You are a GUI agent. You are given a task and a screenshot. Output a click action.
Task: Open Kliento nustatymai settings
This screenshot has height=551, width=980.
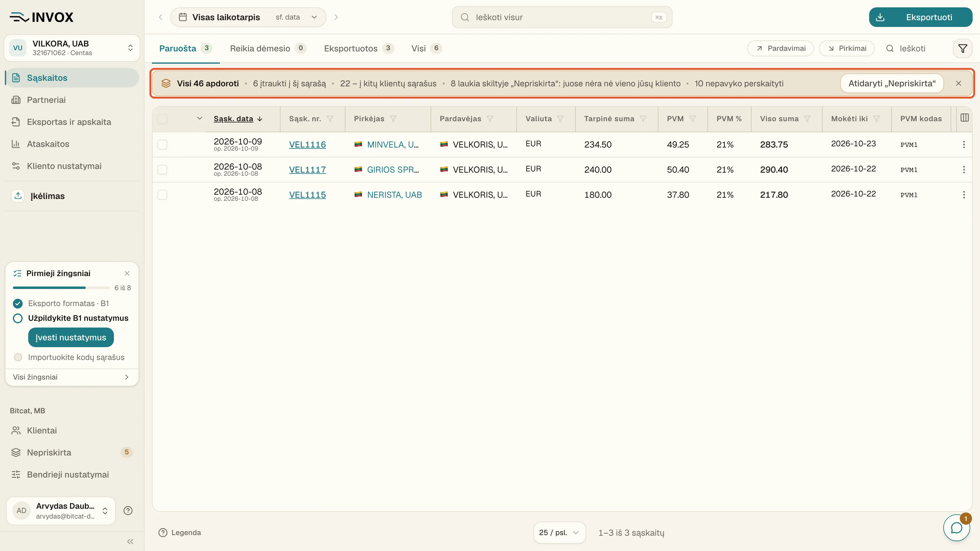coord(72,166)
